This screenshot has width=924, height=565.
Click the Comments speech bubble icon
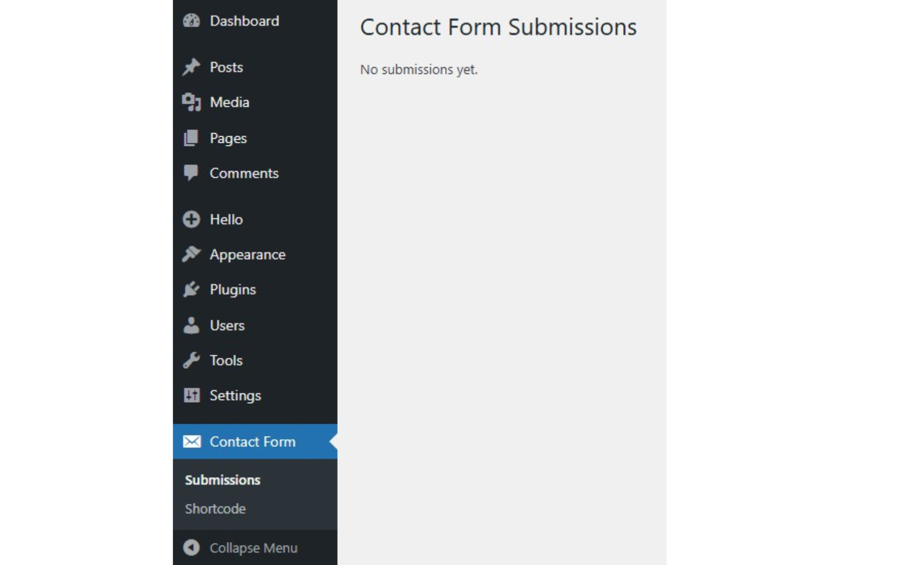click(x=191, y=173)
